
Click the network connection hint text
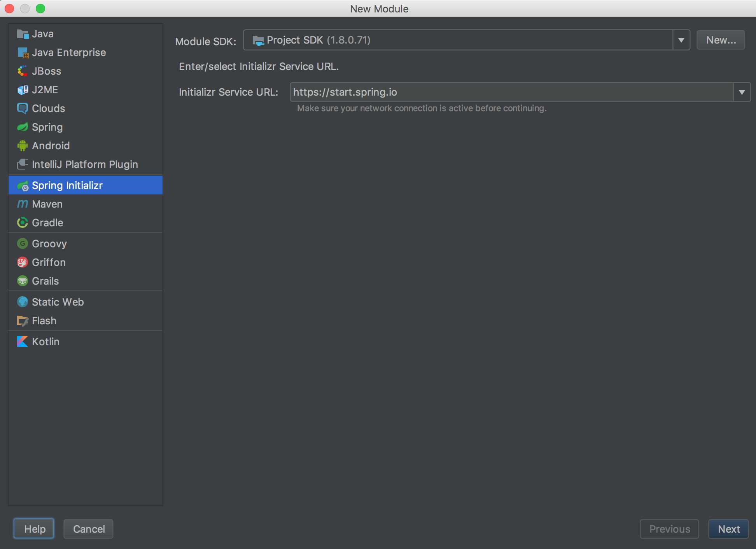pos(422,108)
